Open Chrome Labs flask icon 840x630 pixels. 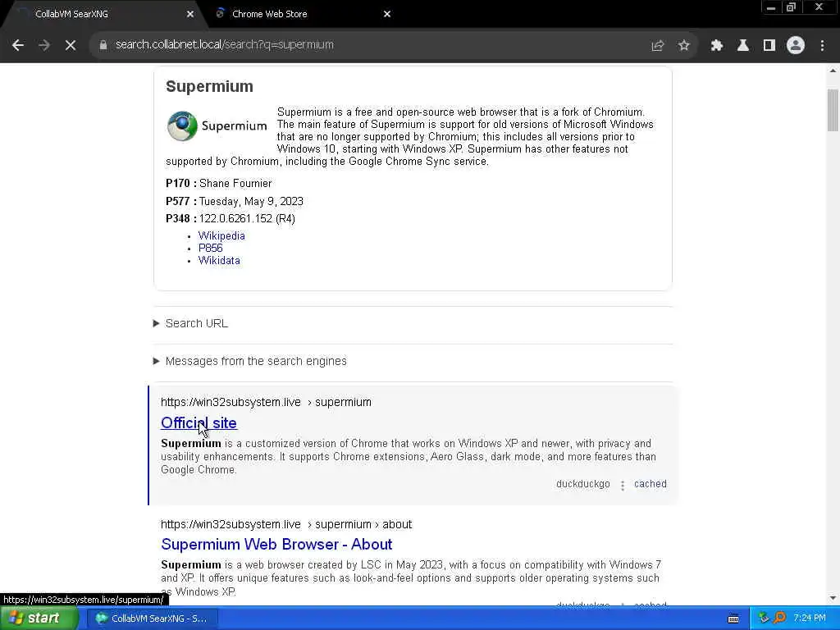pyautogui.click(x=742, y=46)
